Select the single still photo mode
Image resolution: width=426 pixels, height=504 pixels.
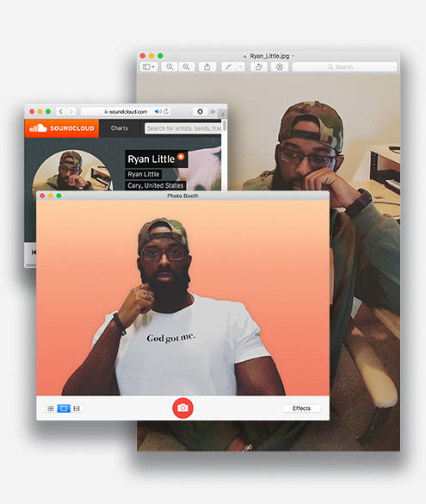click(64, 408)
